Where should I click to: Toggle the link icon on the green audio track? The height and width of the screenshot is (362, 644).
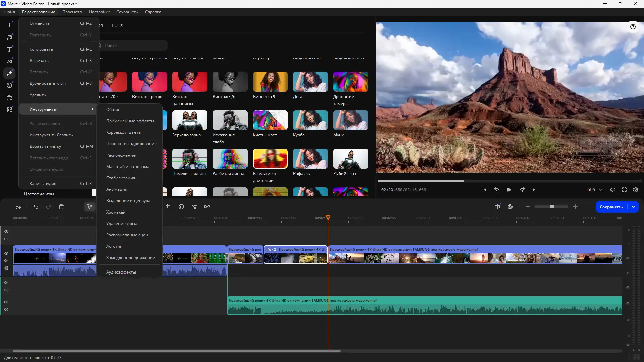(x=6, y=309)
